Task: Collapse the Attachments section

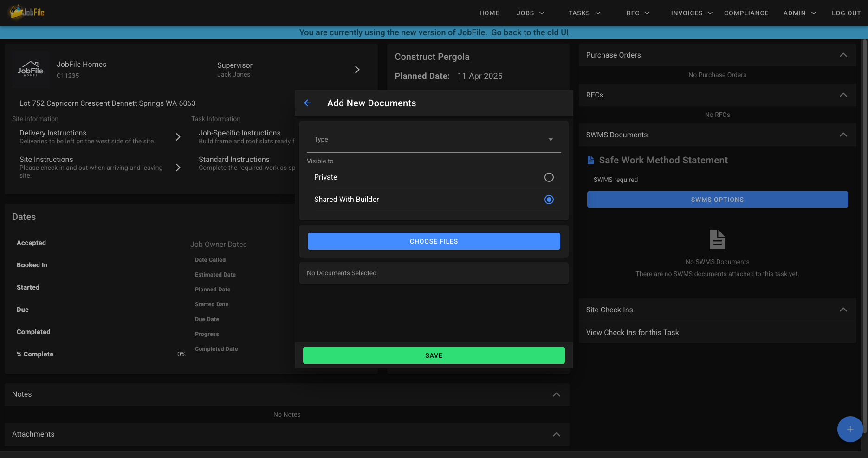Action: tap(557, 434)
